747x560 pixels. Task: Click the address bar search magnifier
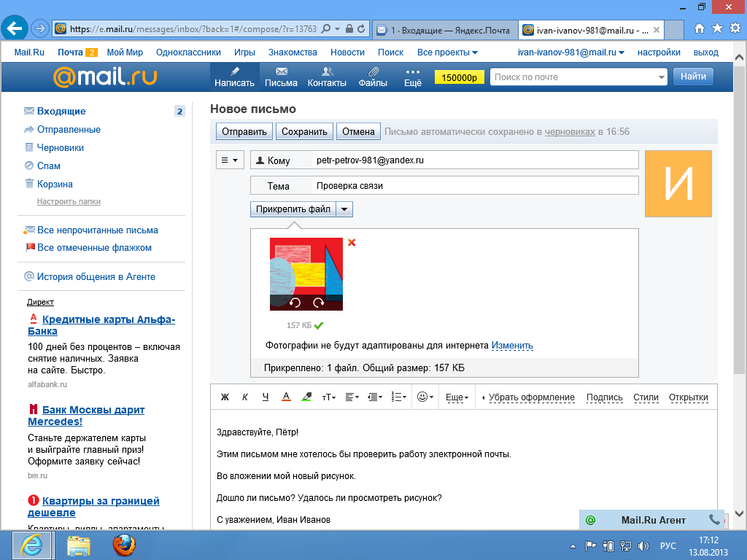[x=326, y=29]
